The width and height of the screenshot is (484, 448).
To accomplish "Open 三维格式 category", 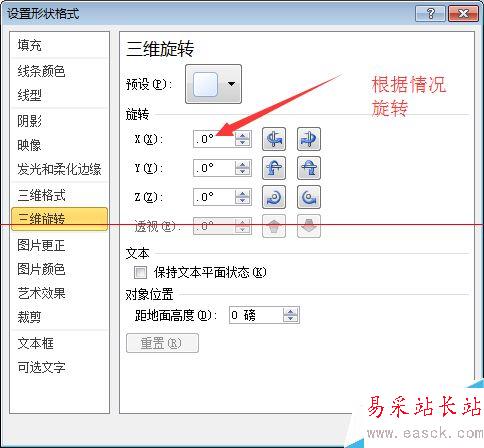I will 60,195.
